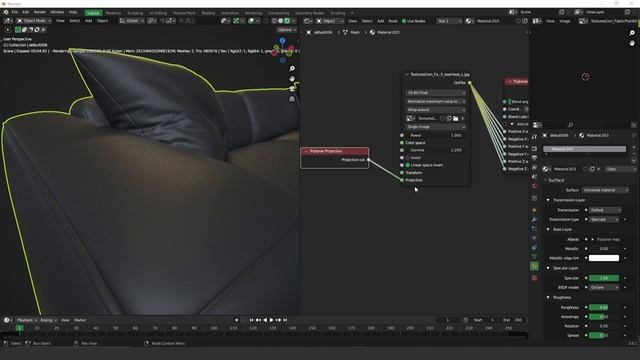640x360 pixels.
Task: Open the Modifiers wrench properties tab
Action: coord(534,220)
